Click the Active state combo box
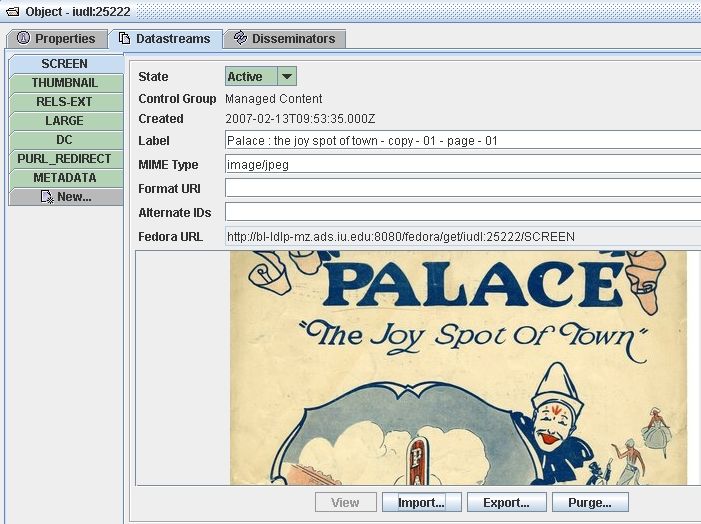This screenshot has width=701, height=524. click(x=261, y=76)
